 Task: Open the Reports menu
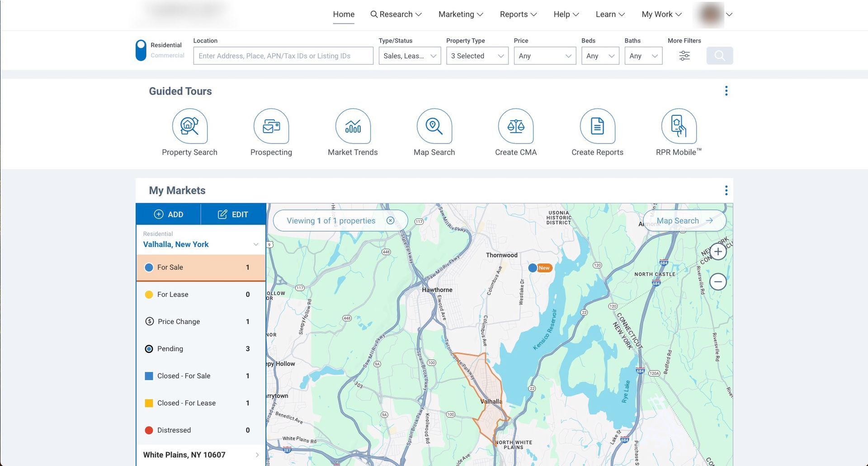518,14
